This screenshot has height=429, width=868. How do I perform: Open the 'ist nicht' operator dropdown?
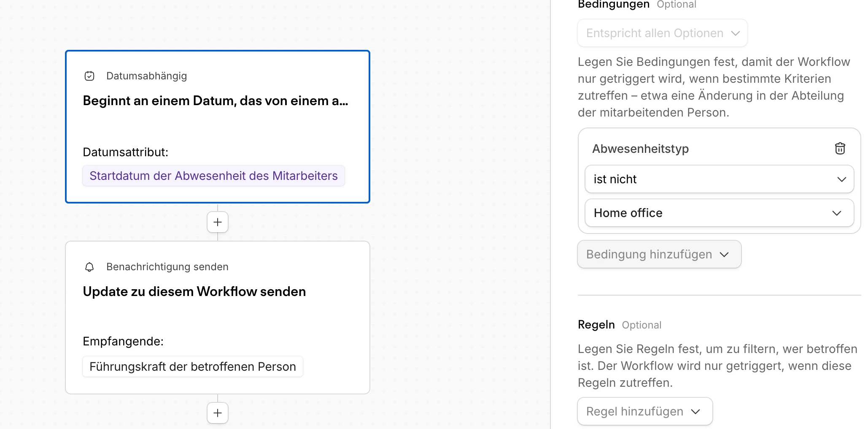click(719, 179)
